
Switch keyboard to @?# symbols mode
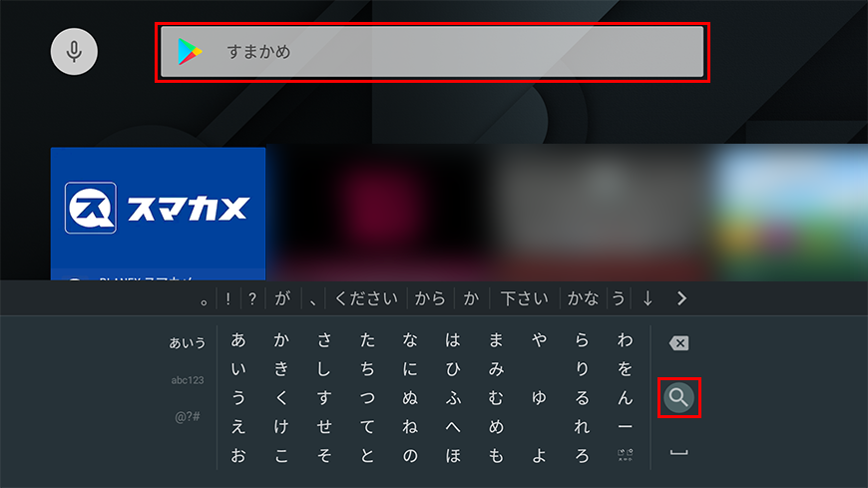point(188,416)
